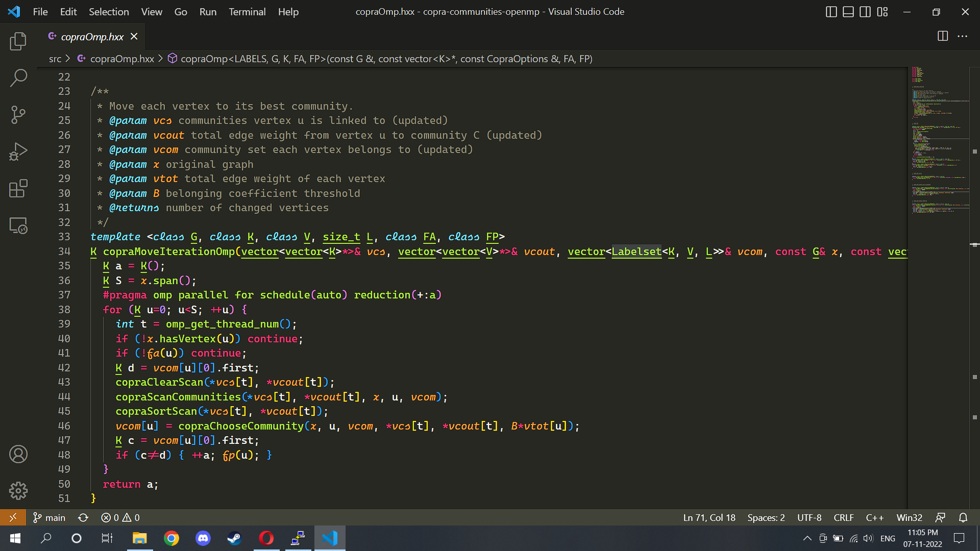The image size is (980, 551).
Task: Open Manage settings gear icon
Action: pyautogui.click(x=18, y=491)
